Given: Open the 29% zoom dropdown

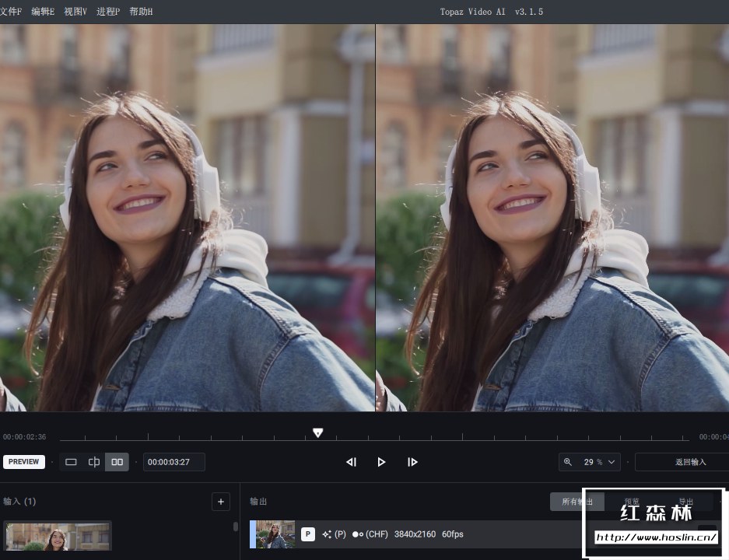Looking at the screenshot, I should coord(600,462).
